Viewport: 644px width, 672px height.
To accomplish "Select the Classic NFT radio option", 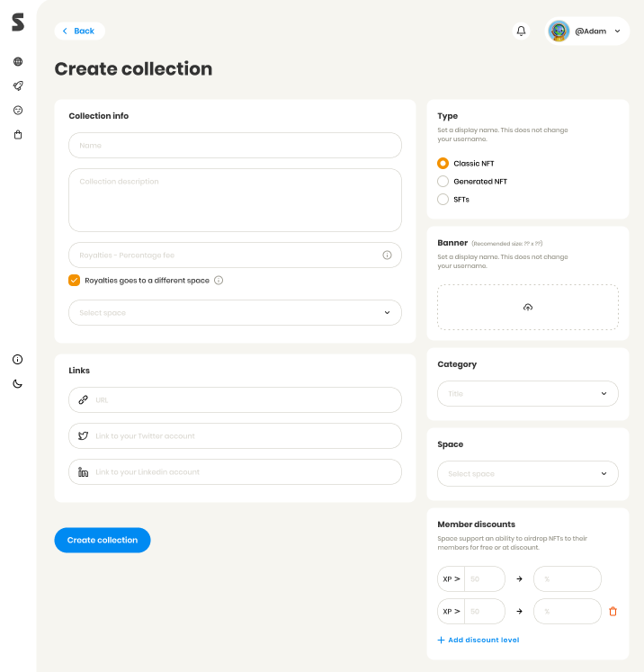I will [443, 164].
